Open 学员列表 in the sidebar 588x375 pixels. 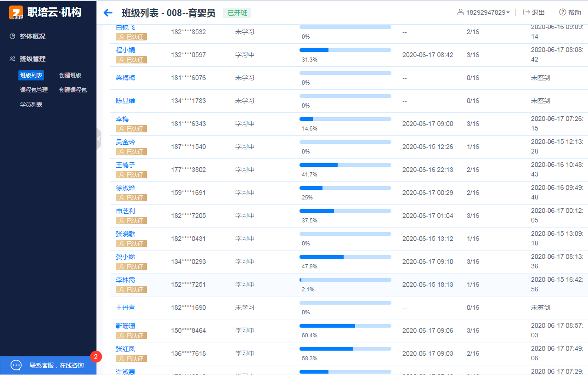point(31,105)
